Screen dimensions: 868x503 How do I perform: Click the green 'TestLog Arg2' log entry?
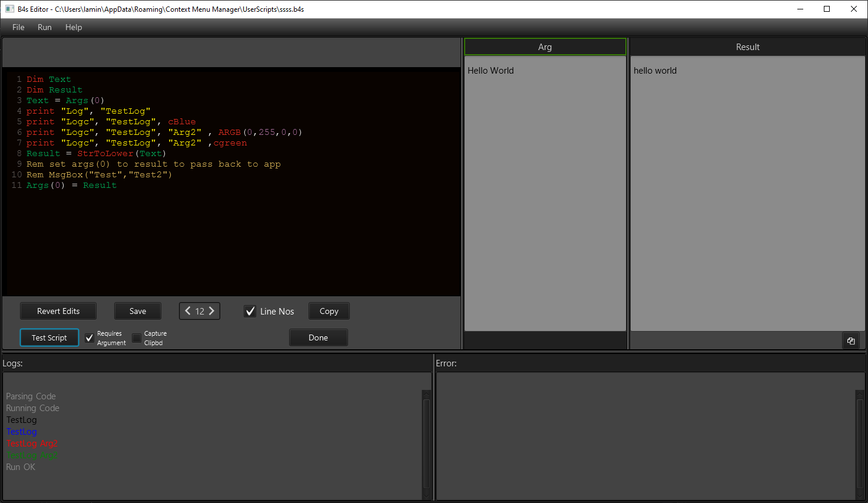(x=32, y=455)
